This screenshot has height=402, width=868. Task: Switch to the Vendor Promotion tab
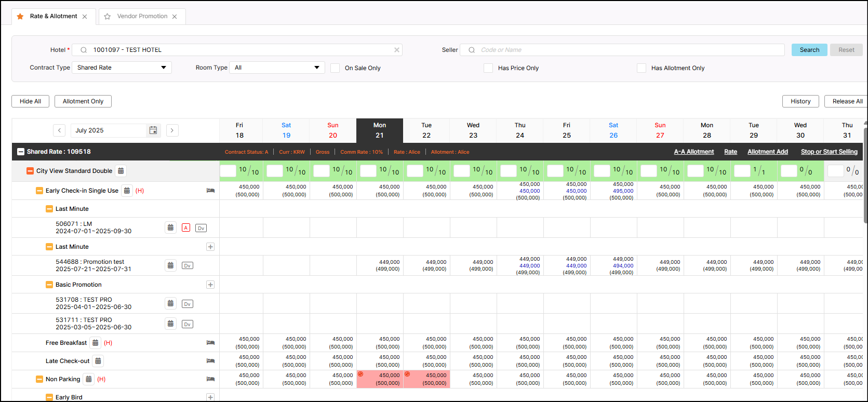coord(142,16)
